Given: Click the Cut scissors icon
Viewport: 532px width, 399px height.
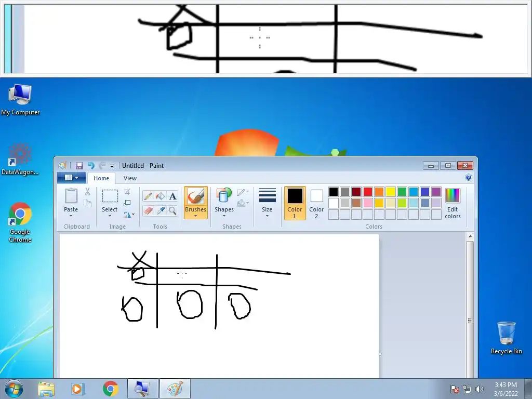Looking at the screenshot, I should [87, 192].
